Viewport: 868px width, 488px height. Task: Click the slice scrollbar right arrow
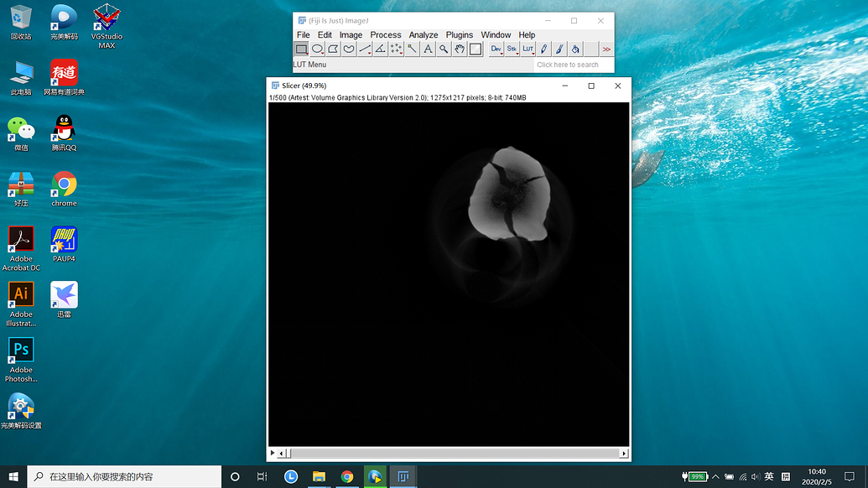pos(623,454)
